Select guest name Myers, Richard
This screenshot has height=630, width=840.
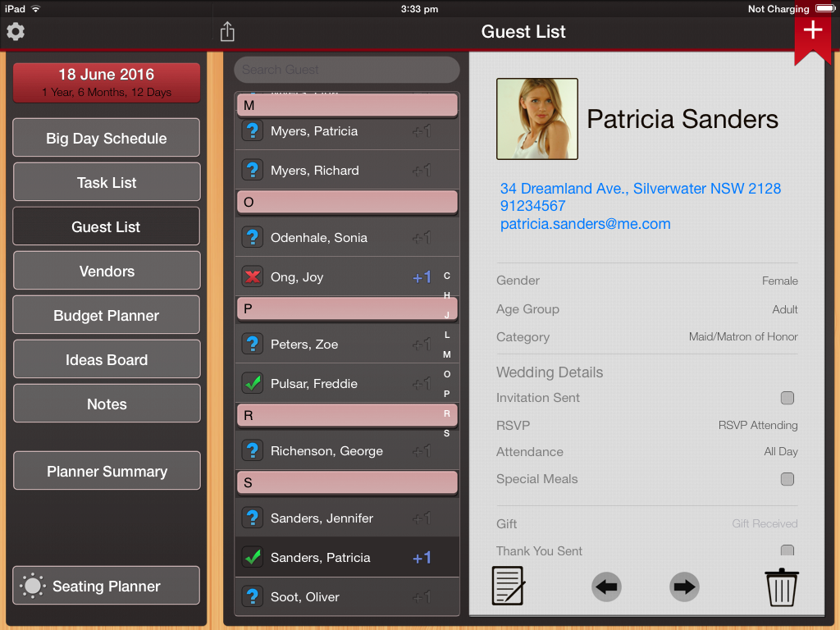click(314, 171)
